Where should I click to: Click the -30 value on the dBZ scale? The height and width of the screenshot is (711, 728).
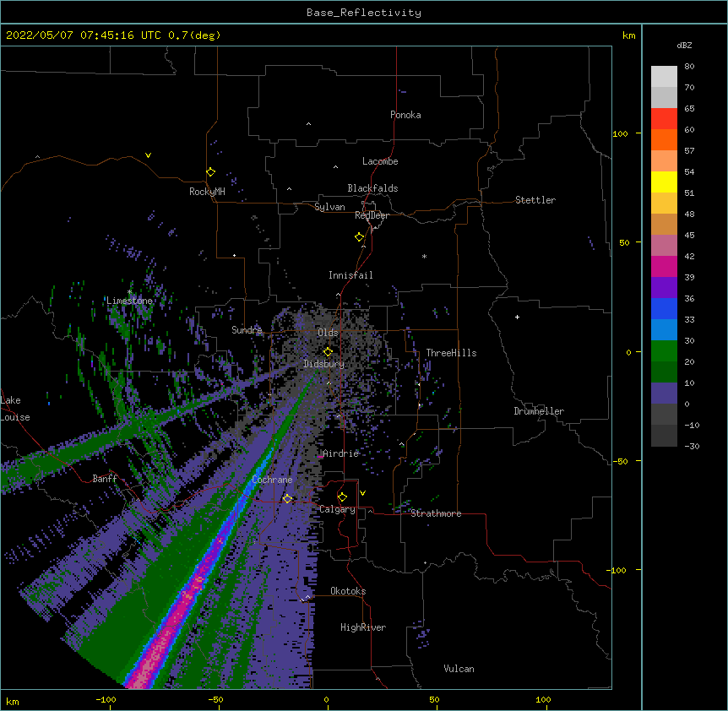[692, 446]
